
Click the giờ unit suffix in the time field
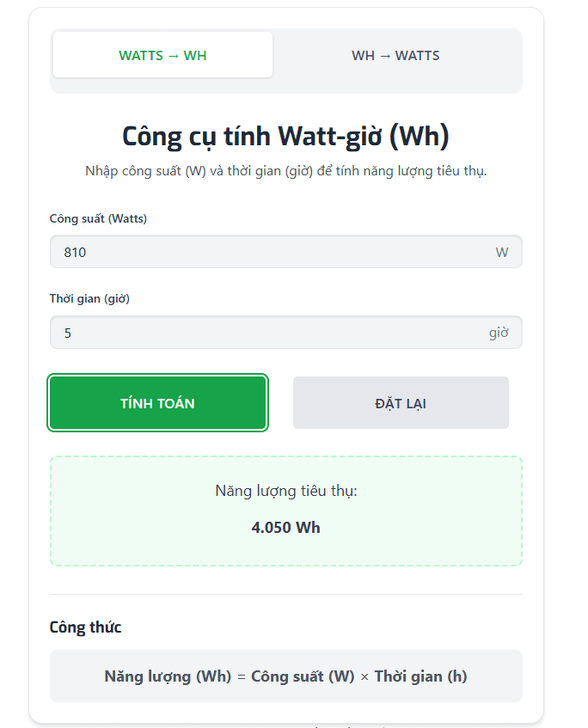tap(499, 333)
